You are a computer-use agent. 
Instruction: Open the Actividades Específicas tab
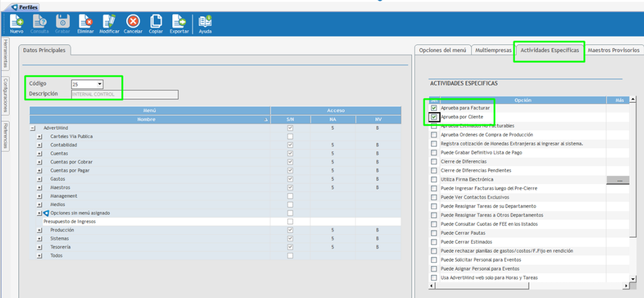click(x=550, y=50)
